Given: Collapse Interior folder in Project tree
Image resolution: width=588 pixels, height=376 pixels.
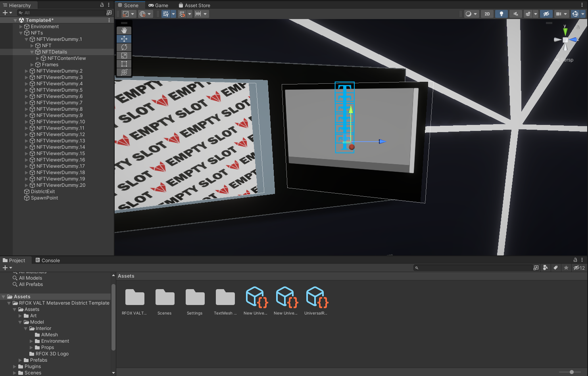Looking at the screenshot, I should (26, 328).
